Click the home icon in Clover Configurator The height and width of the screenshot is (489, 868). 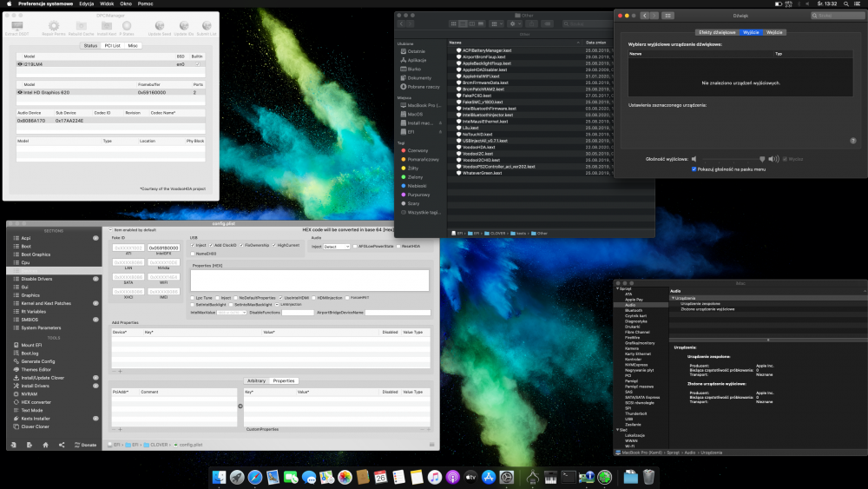[45, 445]
